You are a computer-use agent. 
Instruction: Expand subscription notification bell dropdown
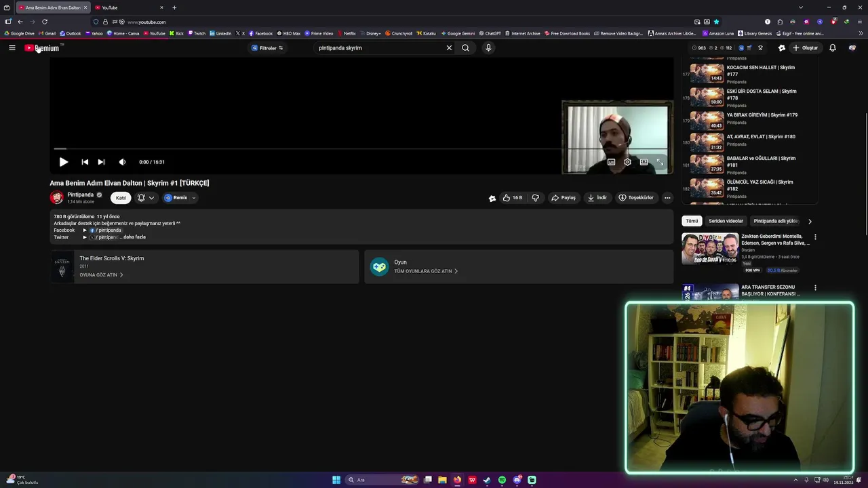[146, 198]
